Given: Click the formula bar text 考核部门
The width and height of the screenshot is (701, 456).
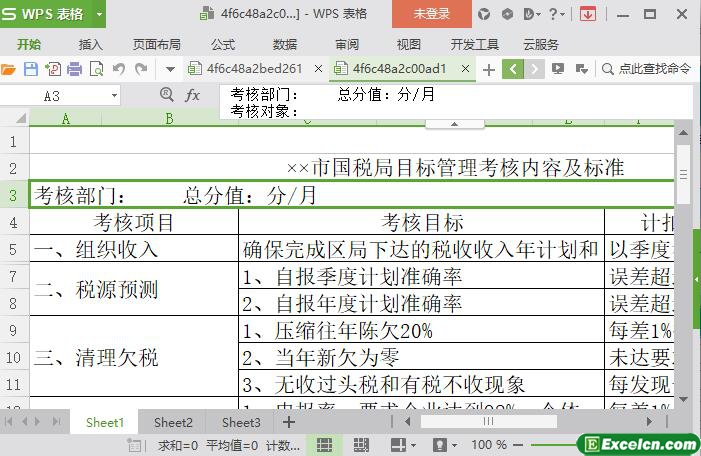Looking at the screenshot, I should point(264,94).
